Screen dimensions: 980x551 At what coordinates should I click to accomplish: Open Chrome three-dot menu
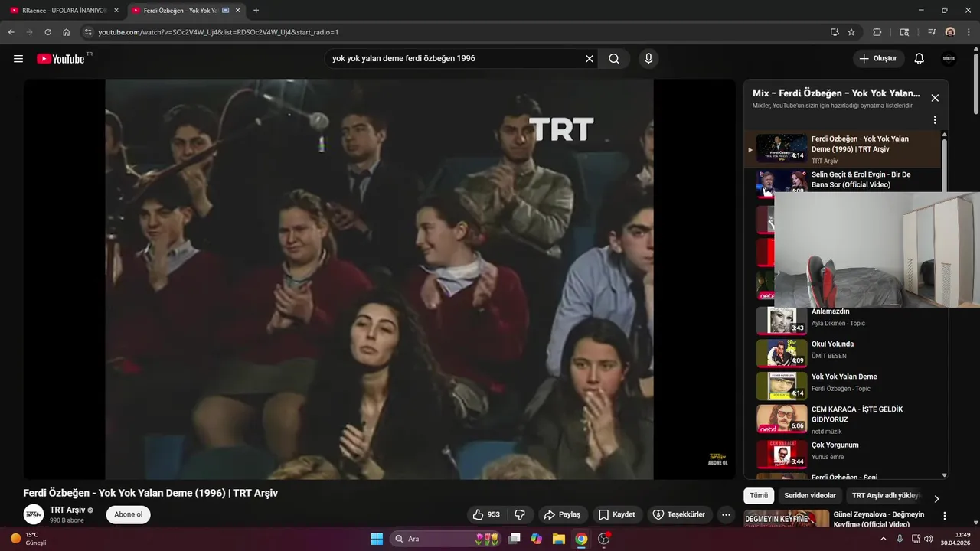pyautogui.click(x=968, y=32)
